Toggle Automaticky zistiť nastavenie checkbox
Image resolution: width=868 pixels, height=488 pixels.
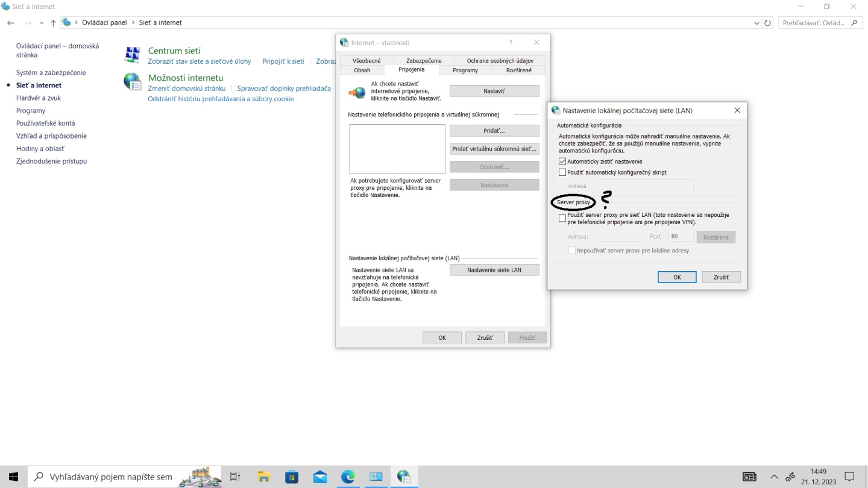click(562, 161)
